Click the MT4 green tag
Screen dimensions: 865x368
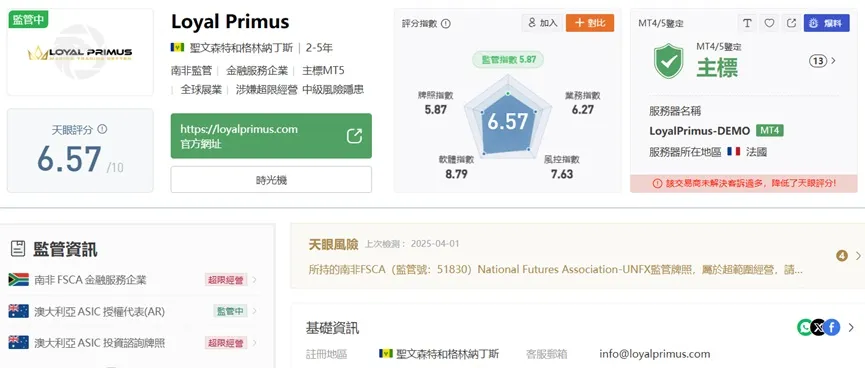(770, 131)
